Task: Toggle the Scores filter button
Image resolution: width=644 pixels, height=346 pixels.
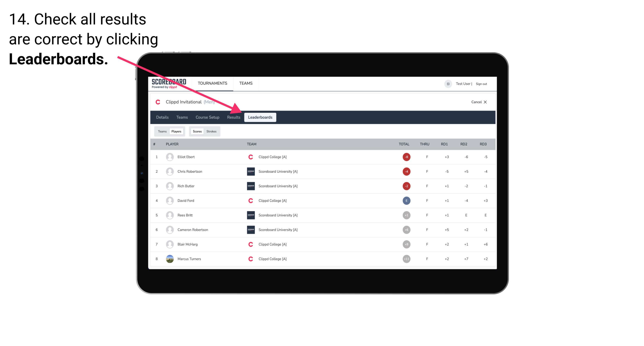Action: (196, 131)
